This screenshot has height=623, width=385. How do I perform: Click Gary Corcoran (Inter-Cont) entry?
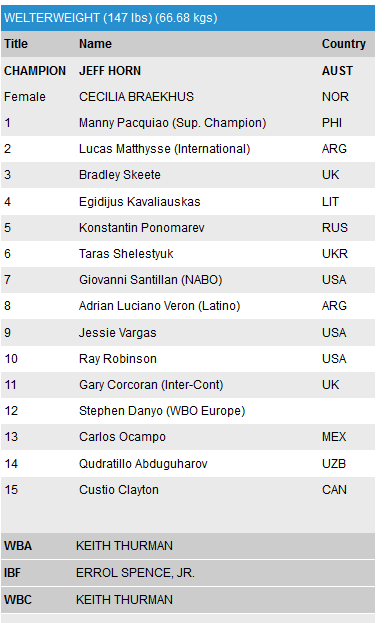[151, 385]
